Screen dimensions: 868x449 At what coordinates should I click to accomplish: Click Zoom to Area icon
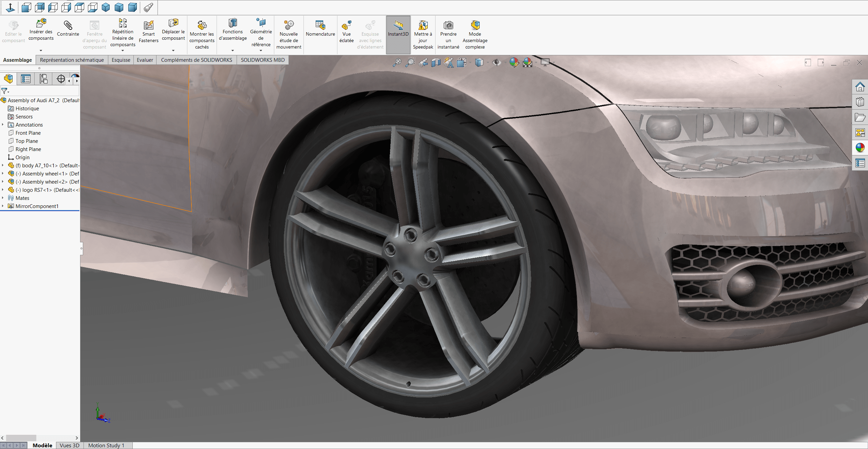click(410, 62)
